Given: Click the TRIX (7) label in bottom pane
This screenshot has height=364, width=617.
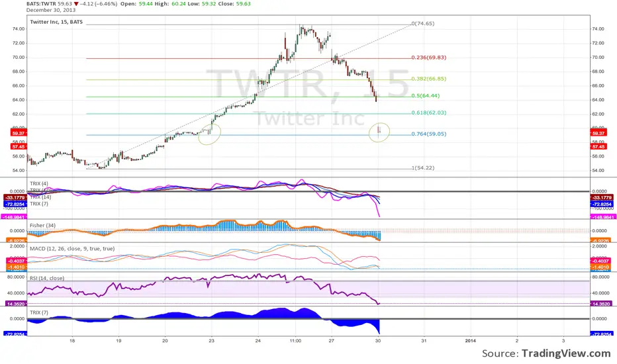Looking at the screenshot, I should [x=39, y=312].
